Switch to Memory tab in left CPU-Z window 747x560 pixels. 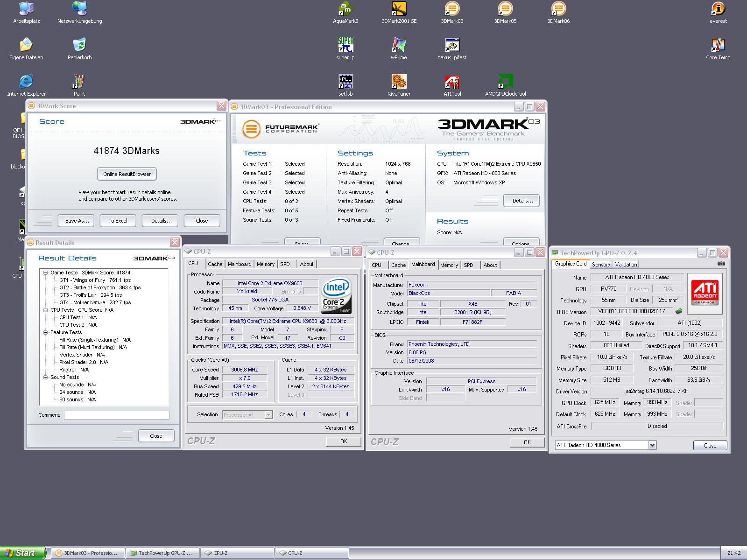click(x=266, y=264)
